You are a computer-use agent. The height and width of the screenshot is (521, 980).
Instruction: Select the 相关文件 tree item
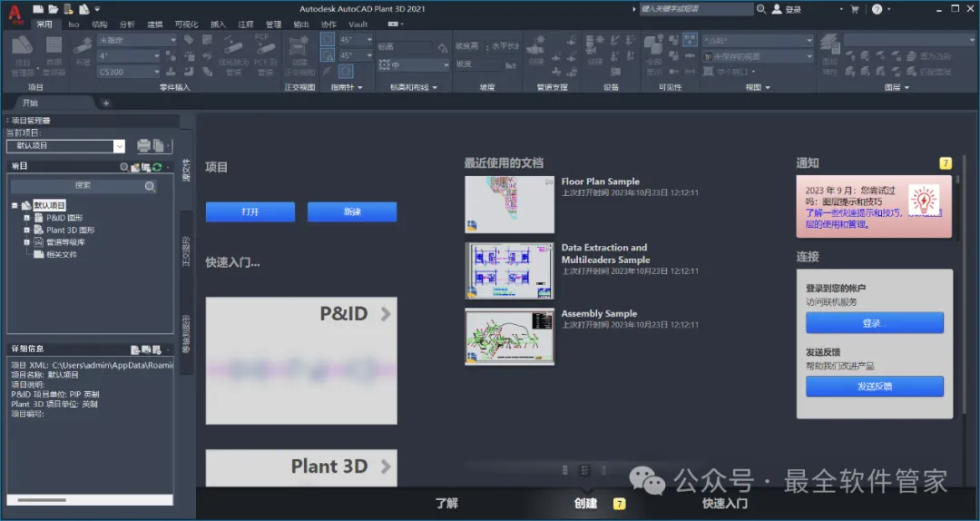click(x=62, y=254)
